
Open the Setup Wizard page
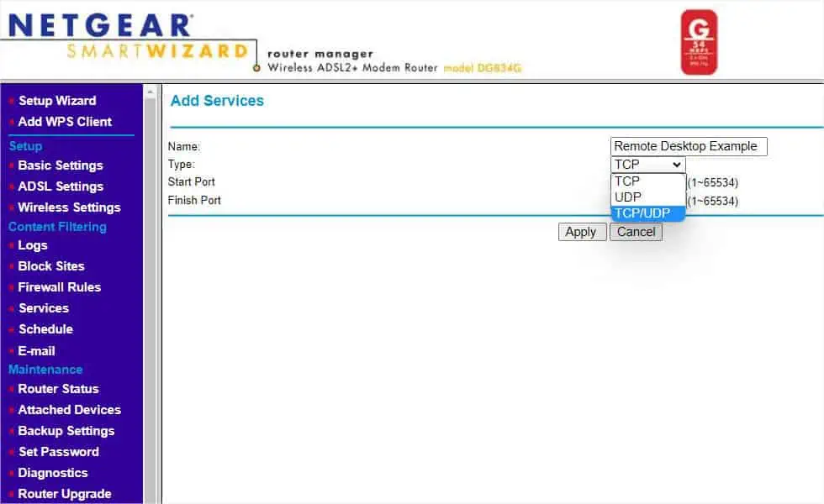tap(58, 100)
